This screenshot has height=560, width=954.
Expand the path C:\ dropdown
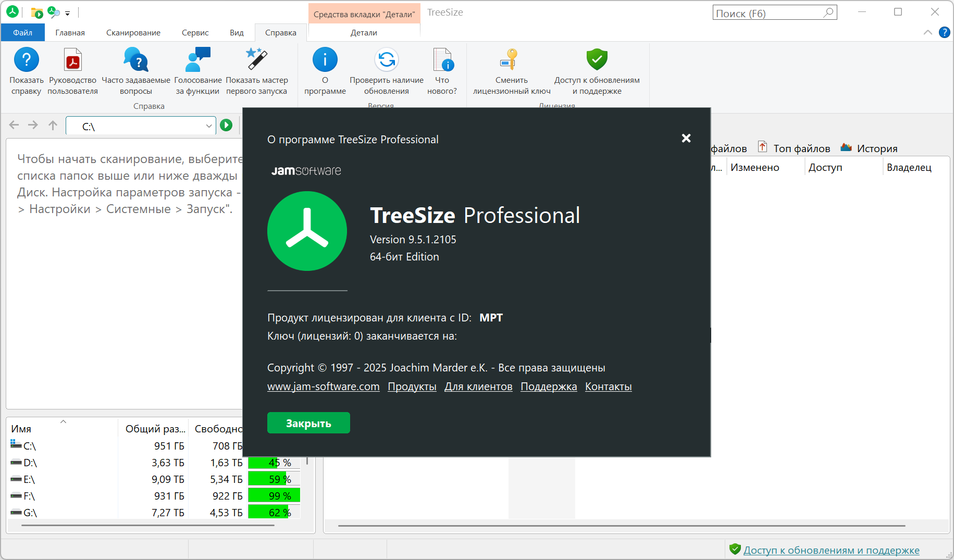click(208, 126)
